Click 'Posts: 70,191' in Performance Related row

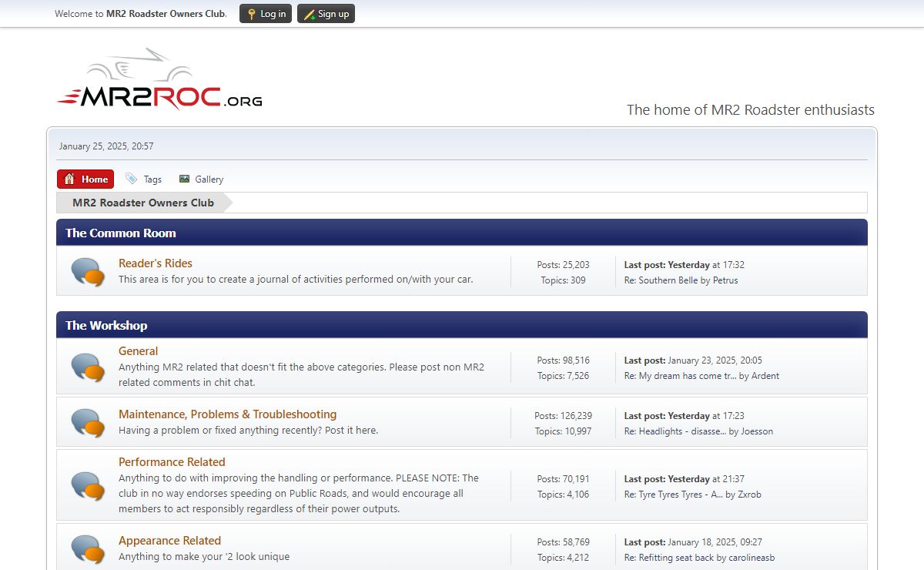(x=564, y=479)
